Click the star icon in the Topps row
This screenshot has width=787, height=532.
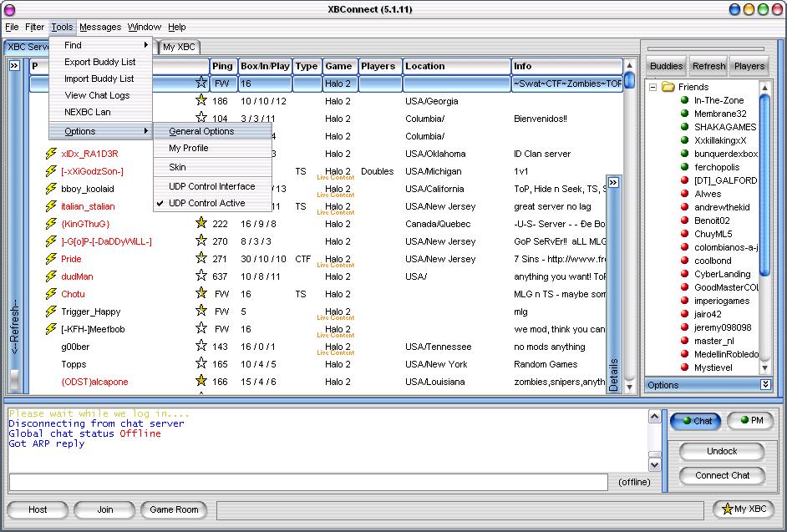pos(201,363)
